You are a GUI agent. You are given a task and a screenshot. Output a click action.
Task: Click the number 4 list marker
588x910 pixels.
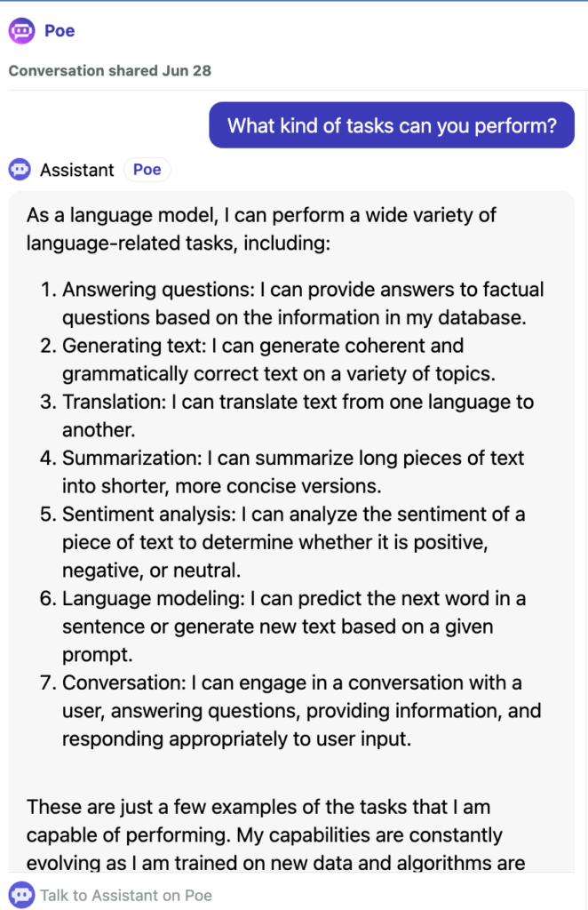tap(48, 458)
